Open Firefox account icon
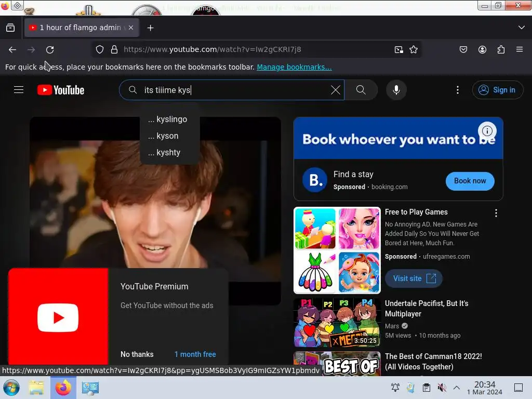This screenshot has width=532, height=399. [x=482, y=49]
